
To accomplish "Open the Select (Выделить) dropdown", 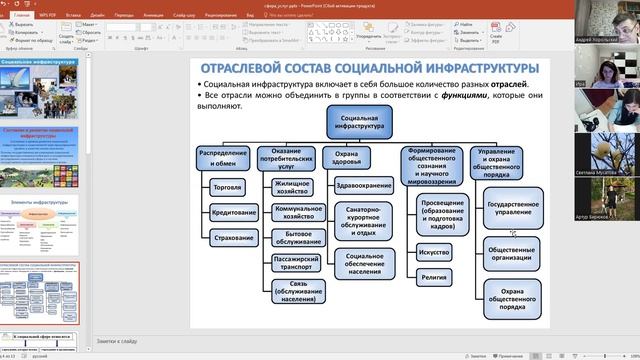I will pos(468,40).
